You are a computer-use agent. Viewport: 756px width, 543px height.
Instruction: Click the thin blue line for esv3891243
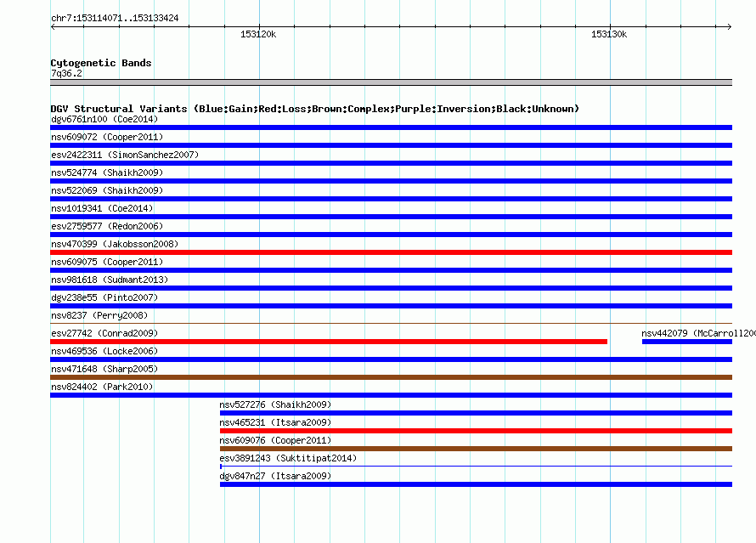tap(476, 467)
